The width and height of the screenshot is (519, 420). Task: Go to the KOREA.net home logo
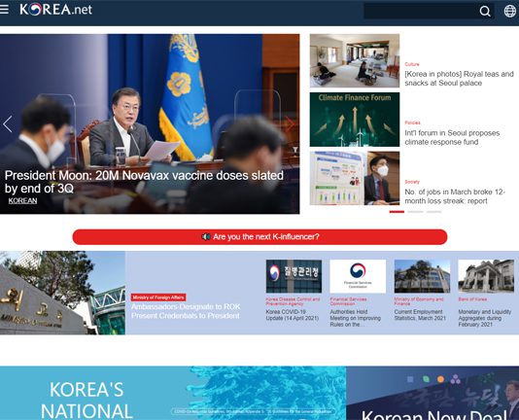tap(55, 10)
